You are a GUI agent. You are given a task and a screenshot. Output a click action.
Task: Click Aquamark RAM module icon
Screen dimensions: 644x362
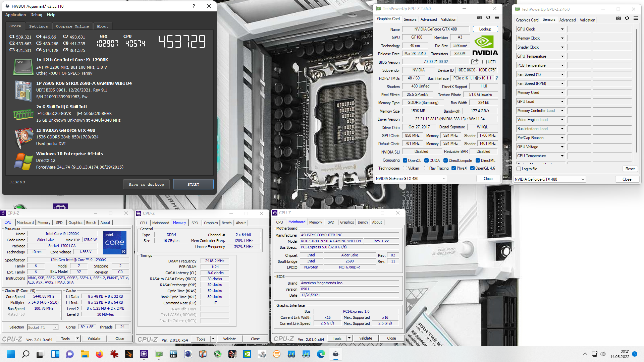23,115
